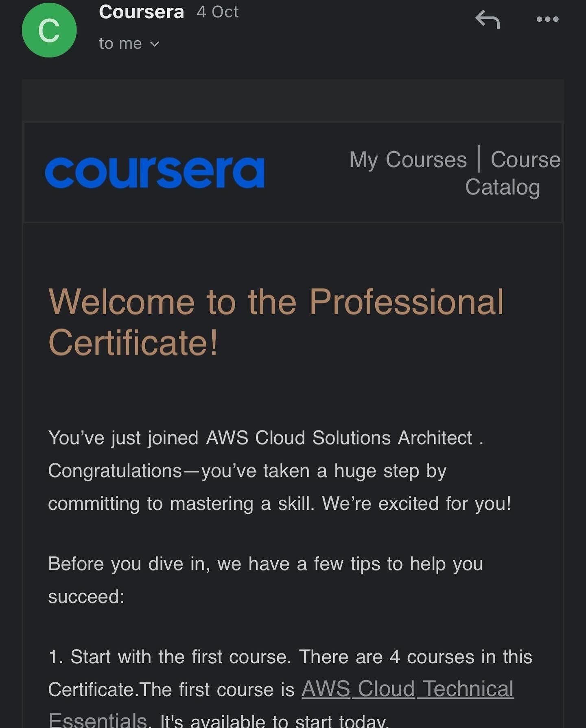Screen dimensions: 586x728
Task: Tap the '4 Oct' date stamp
Action: (218, 12)
